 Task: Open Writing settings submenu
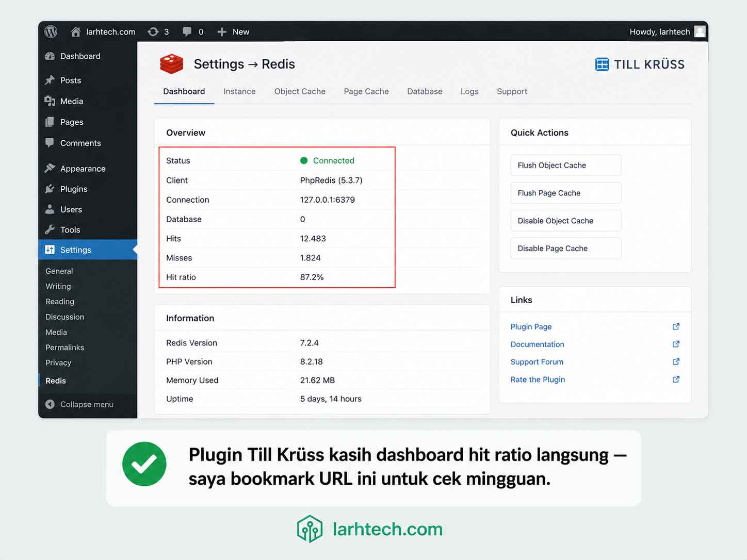58,286
